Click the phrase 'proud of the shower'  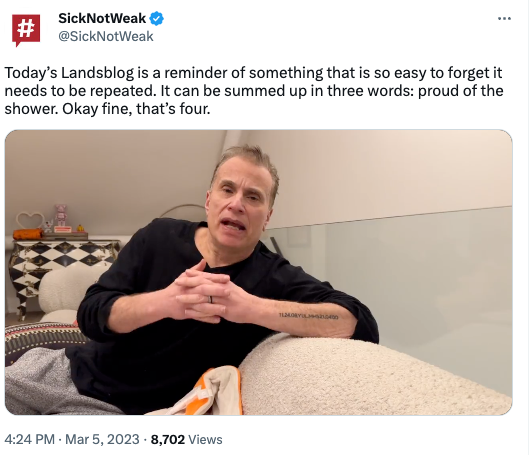pyautogui.click(x=254, y=100)
